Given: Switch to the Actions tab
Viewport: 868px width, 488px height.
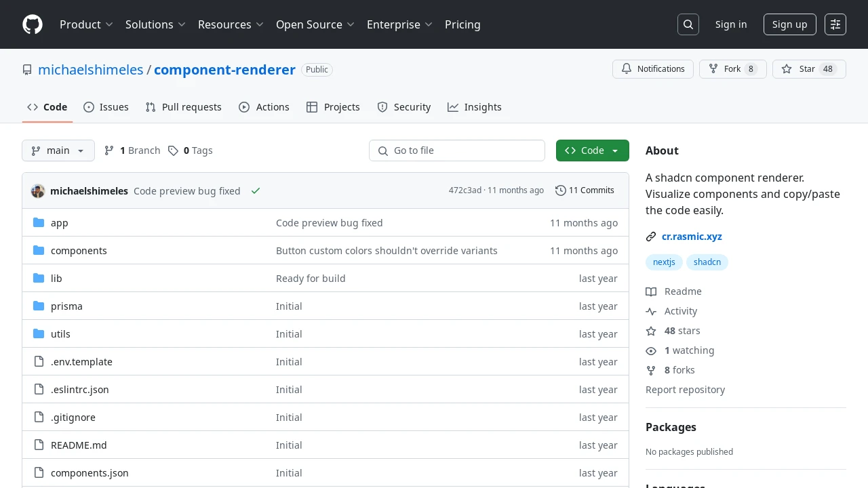Looking at the screenshot, I should pos(264,107).
